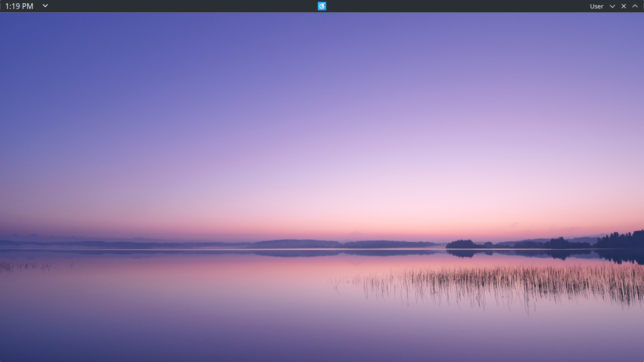This screenshot has height=362, width=644.
Task: Expand the dropdown arrow beside the clock
Action: click(45, 6)
